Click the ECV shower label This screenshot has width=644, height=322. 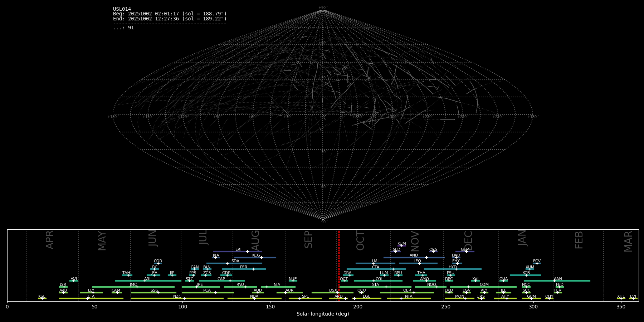(537, 261)
